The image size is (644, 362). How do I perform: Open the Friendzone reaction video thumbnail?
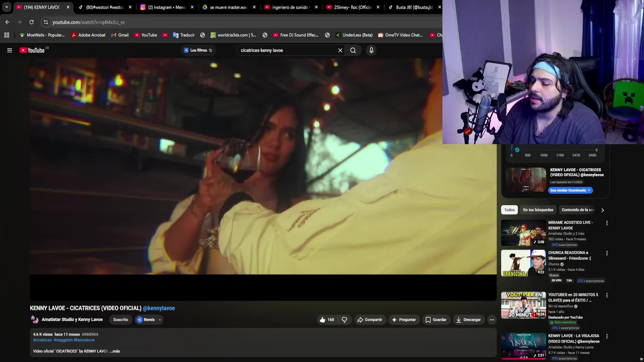(523, 263)
